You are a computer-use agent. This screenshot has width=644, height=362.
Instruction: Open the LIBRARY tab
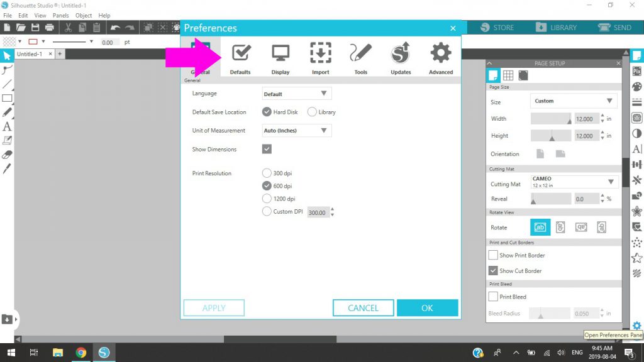pos(556,28)
